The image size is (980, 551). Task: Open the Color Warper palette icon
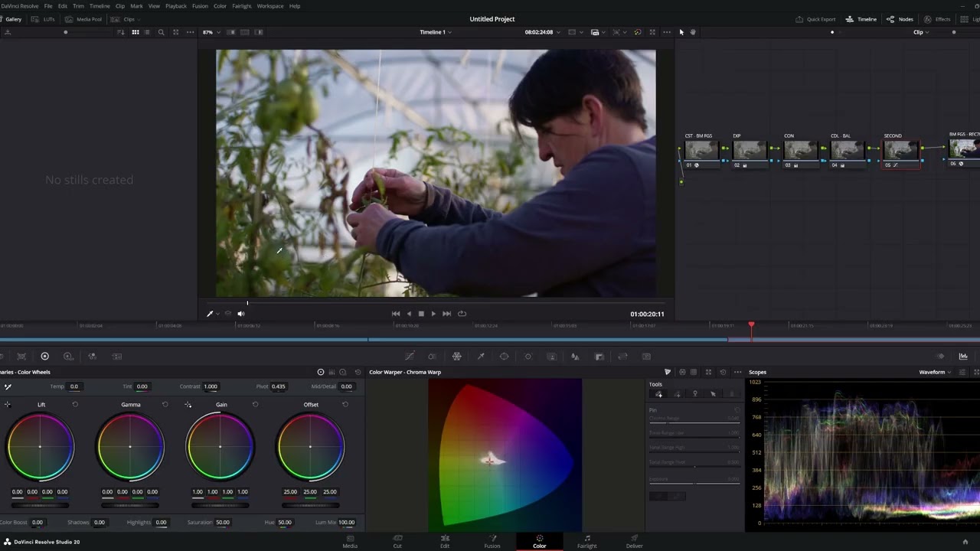pyautogui.click(x=457, y=356)
